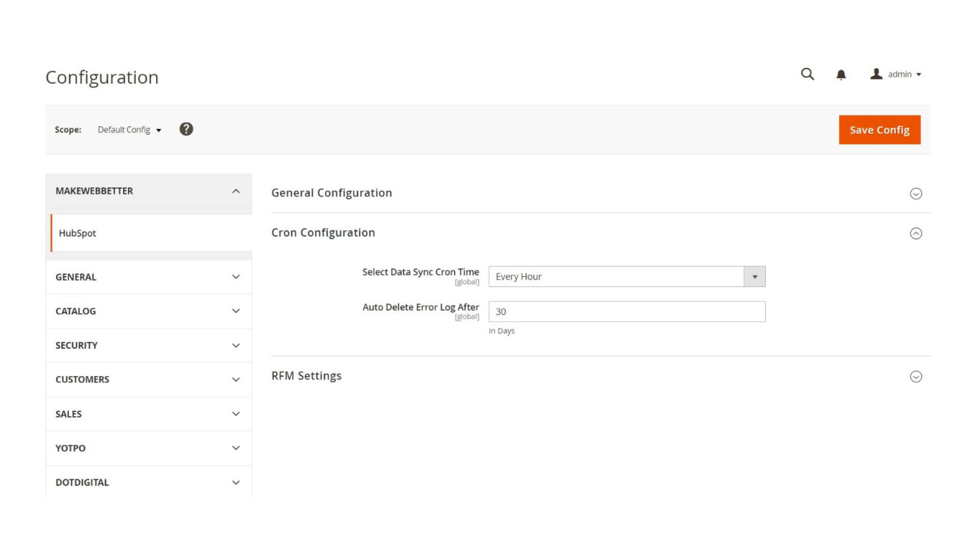This screenshot has width=980, height=551.
Task: Select HubSpot in the sidebar
Action: point(77,233)
